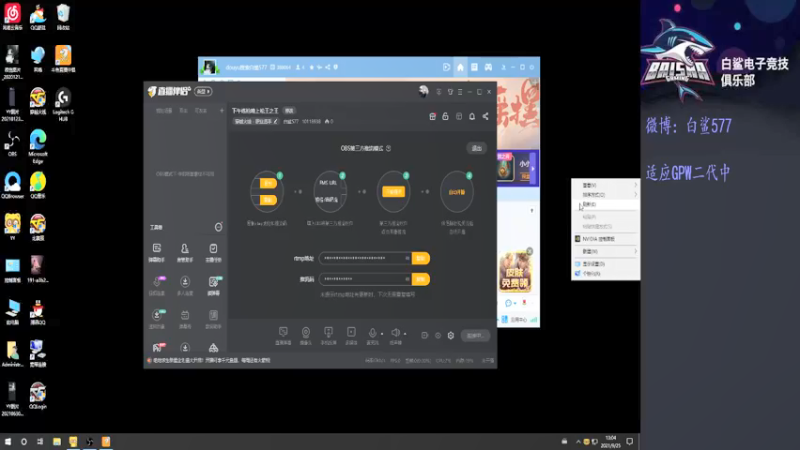This screenshot has height=450, width=800.
Task: Open the gear settings icon in bottom bar
Action: (x=451, y=336)
